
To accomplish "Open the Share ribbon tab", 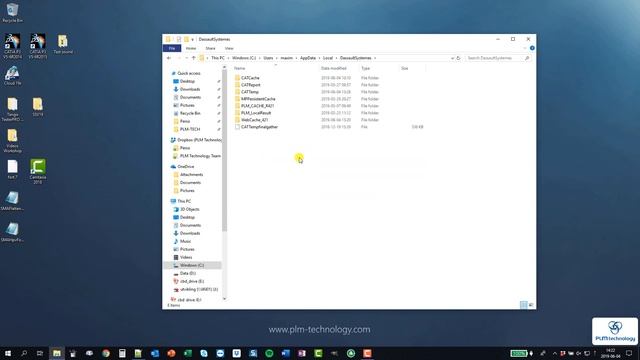I will coord(210,48).
